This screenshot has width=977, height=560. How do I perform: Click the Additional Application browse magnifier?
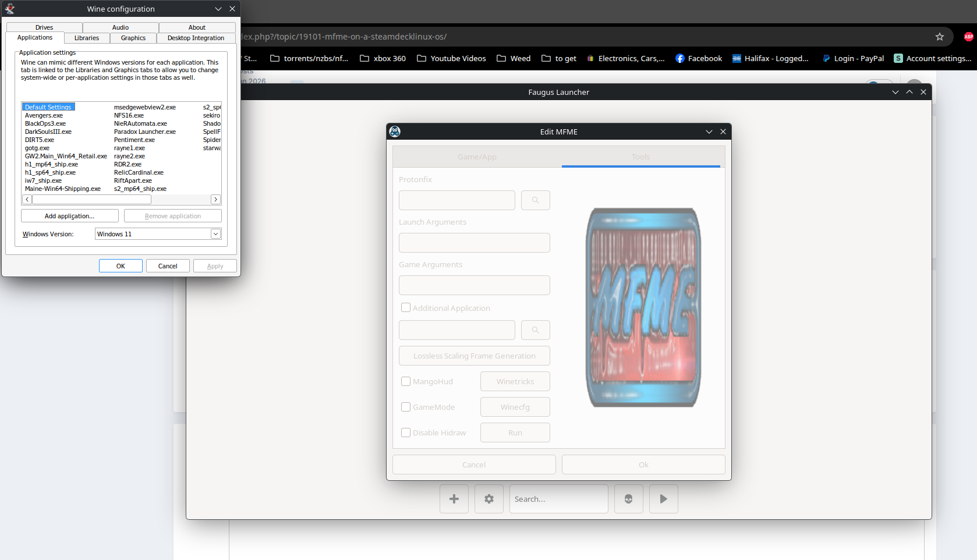pos(536,330)
